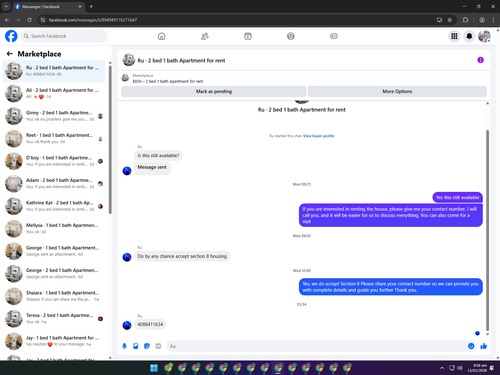The image size is (500, 375).
Task: Click the message input field Aa
Action: (317, 346)
